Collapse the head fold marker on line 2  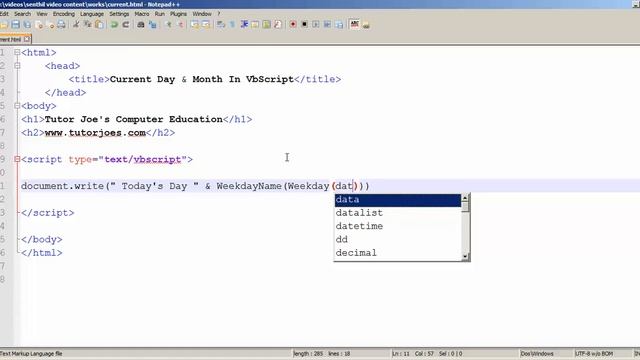[x=17, y=65]
